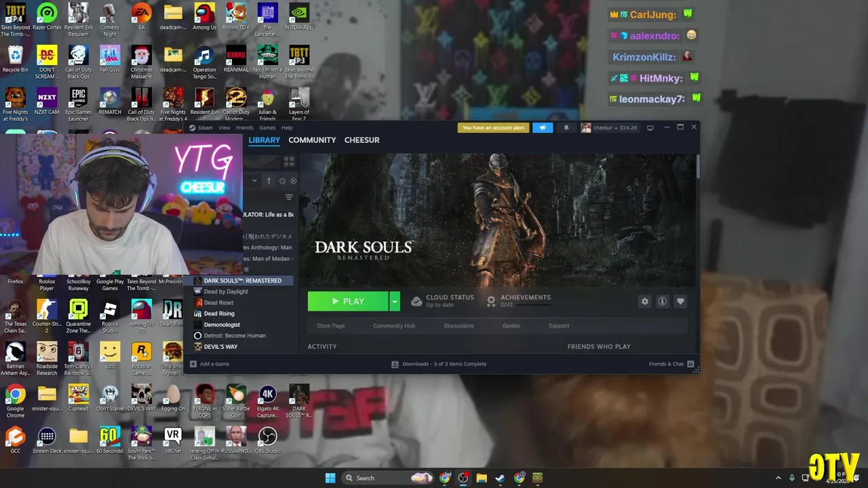Open the Downloads status in Steam footer

pyautogui.click(x=439, y=364)
